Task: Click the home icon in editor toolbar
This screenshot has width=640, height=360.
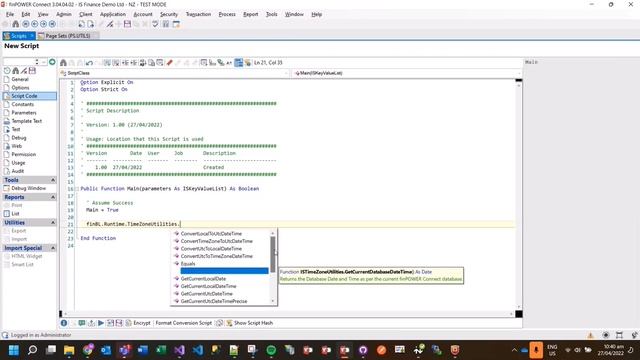Action: pyautogui.click(x=63, y=63)
